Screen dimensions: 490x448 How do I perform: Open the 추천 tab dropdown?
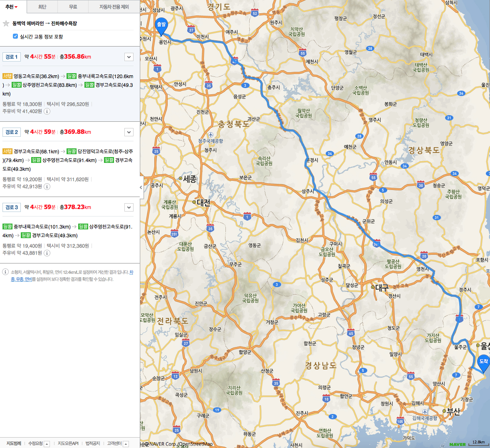(x=12, y=7)
